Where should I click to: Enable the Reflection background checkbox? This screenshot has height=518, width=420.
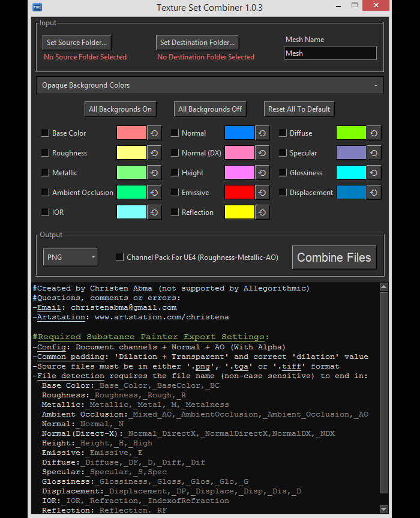pos(175,212)
